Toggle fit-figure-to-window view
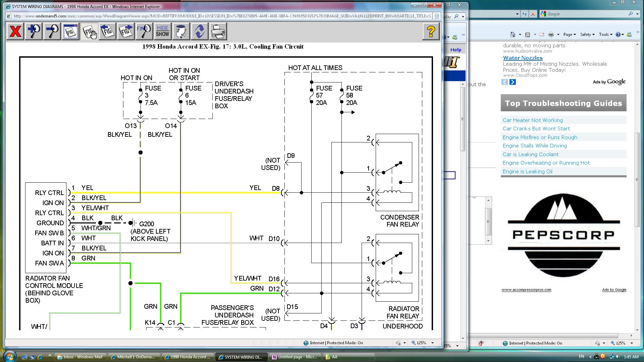This screenshot has width=644, height=362. [70, 32]
